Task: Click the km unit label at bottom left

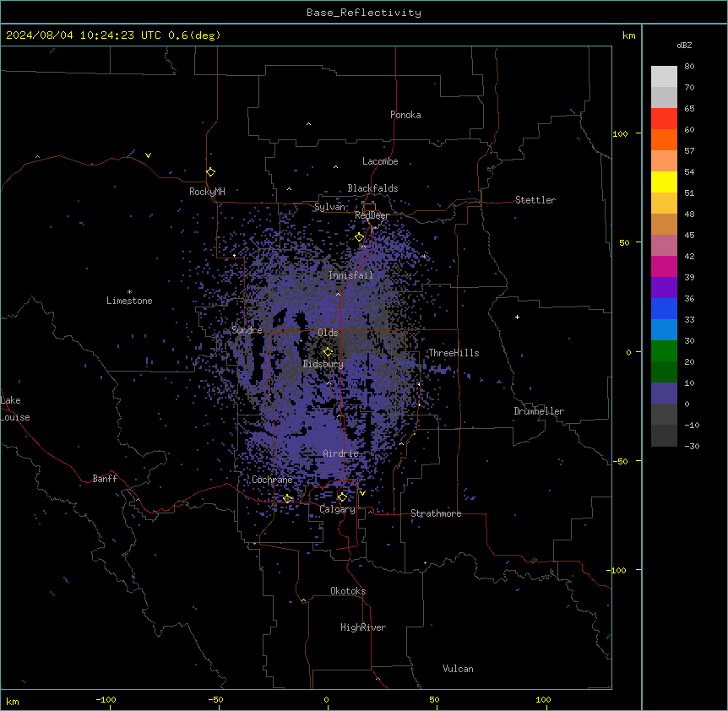Action: (x=13, y=701)
